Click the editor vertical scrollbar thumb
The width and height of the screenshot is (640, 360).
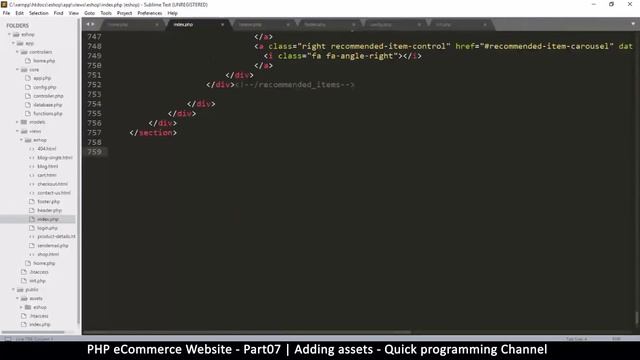(636, 319)
